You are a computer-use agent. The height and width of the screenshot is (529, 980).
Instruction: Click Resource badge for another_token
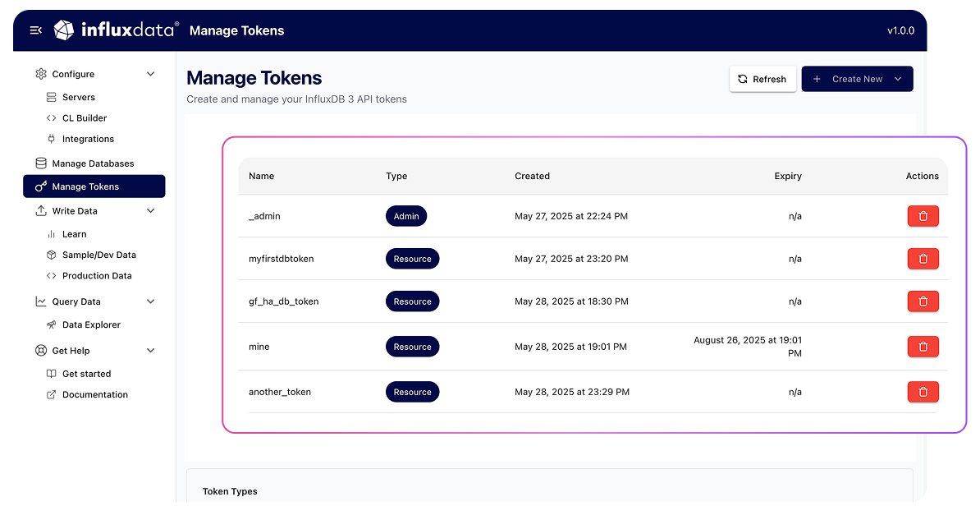pos(413,392)
